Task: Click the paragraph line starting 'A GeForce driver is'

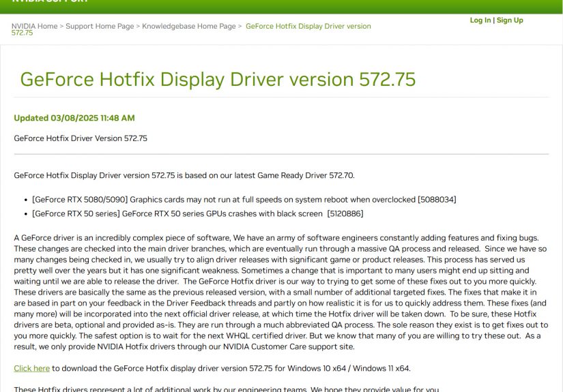Action: tap(276, 238)
